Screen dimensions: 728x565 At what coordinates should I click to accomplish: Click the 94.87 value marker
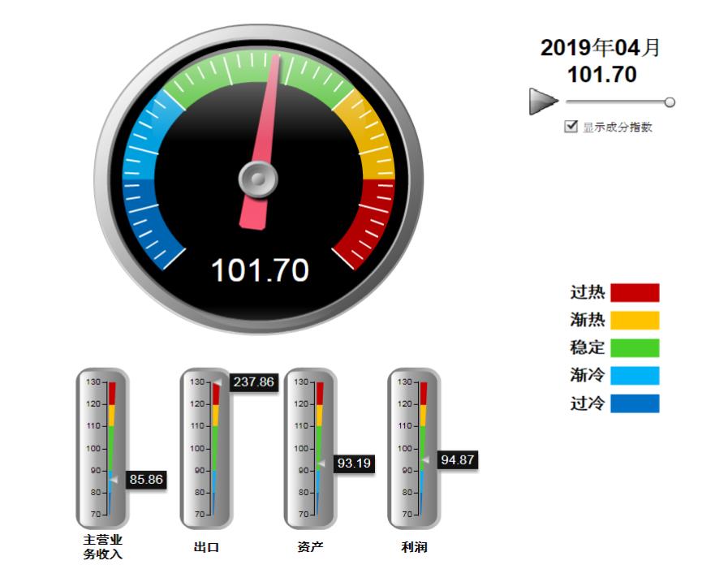458,460
